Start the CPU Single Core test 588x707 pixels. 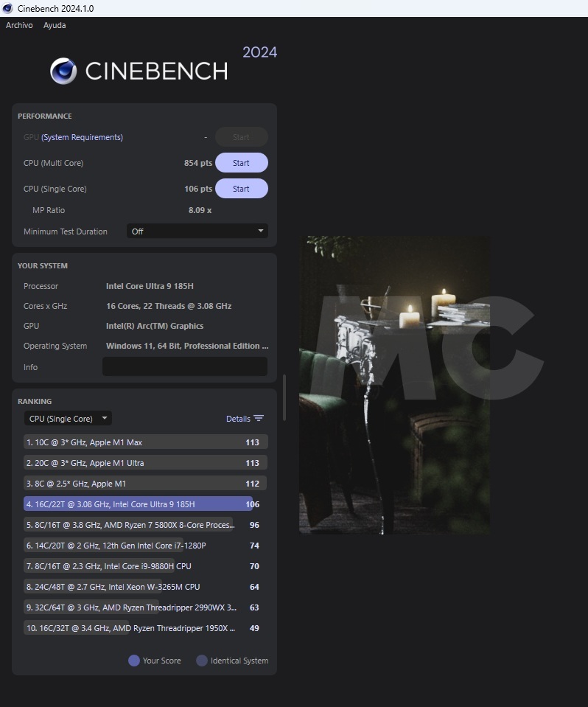click(x=242, y=189)
